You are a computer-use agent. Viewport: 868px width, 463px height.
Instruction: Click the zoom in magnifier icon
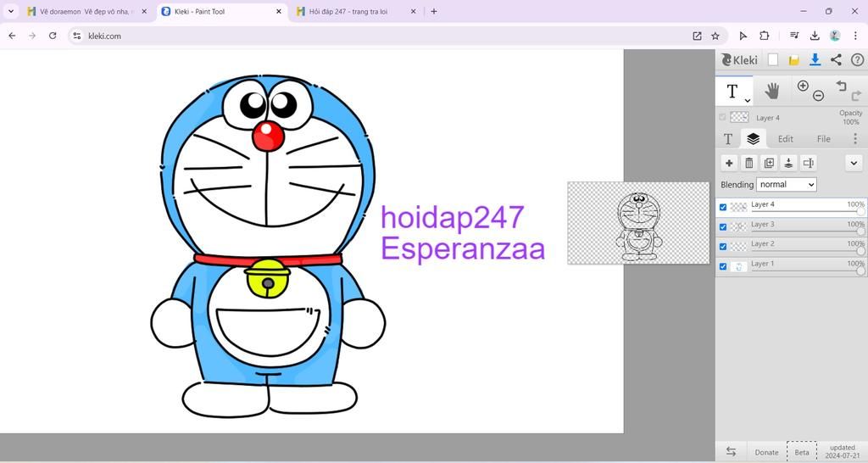803,86
